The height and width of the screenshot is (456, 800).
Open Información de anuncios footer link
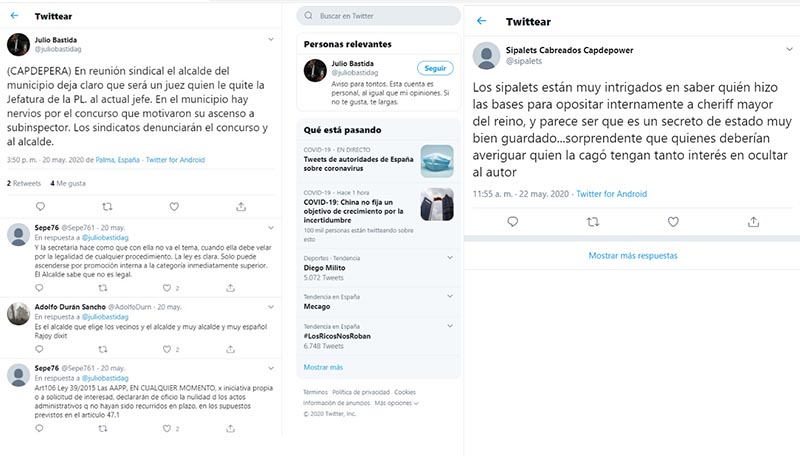(x=337, y=403)
